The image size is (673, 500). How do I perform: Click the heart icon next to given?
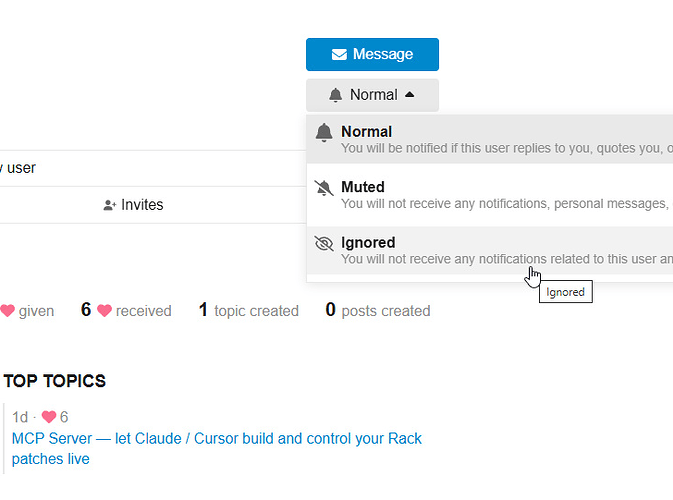pyautogui.click(x=7, y=311)
